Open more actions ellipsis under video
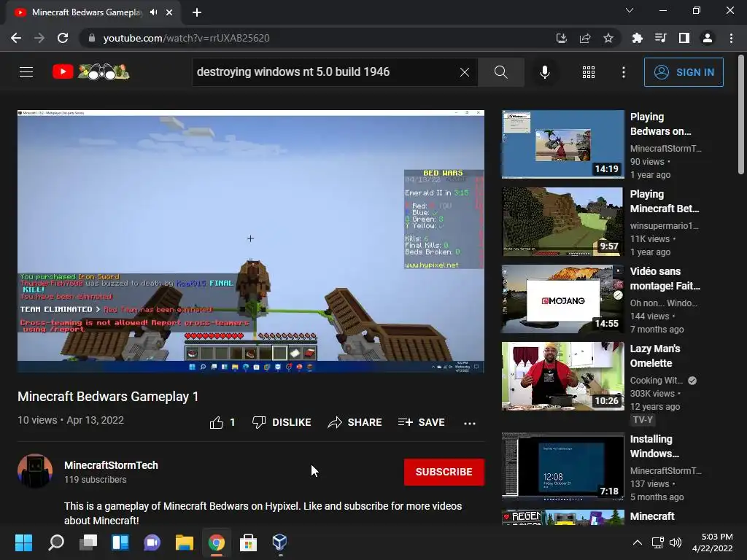The image size is (747, 560). pyautogui.click(x=469, y=423)
